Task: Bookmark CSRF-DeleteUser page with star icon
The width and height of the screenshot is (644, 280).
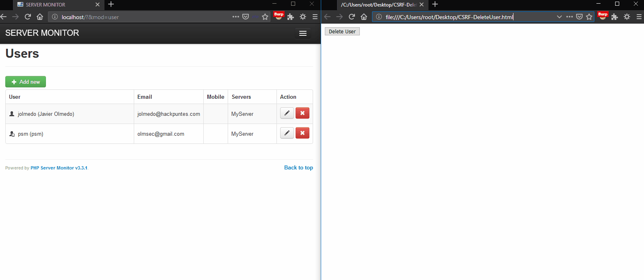Action: pyautogui.click(x=589, y=17)
